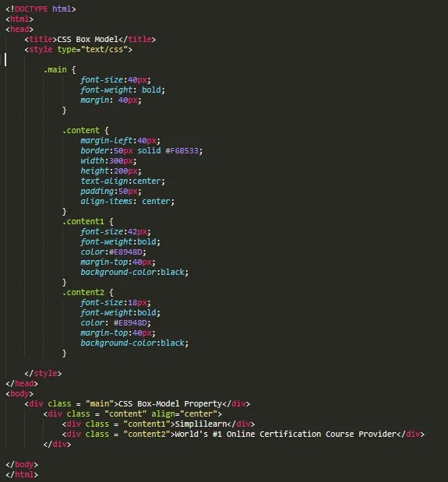Click 'background-color:black;' in .content1 rule
448x482 pixels.
pyautogui.click(x=134, y=272)
